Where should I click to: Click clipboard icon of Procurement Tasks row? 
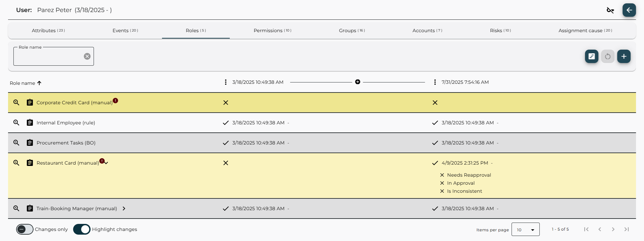[x=30, y=143]
